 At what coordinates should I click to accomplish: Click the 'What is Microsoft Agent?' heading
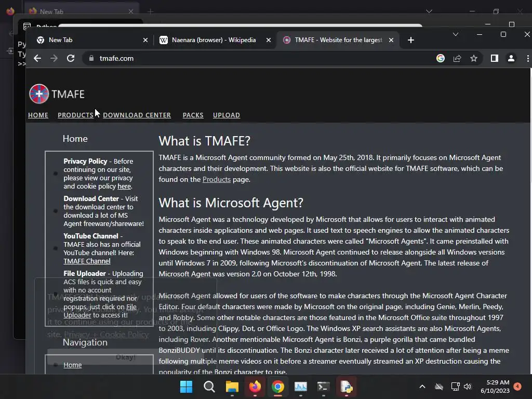231,203
